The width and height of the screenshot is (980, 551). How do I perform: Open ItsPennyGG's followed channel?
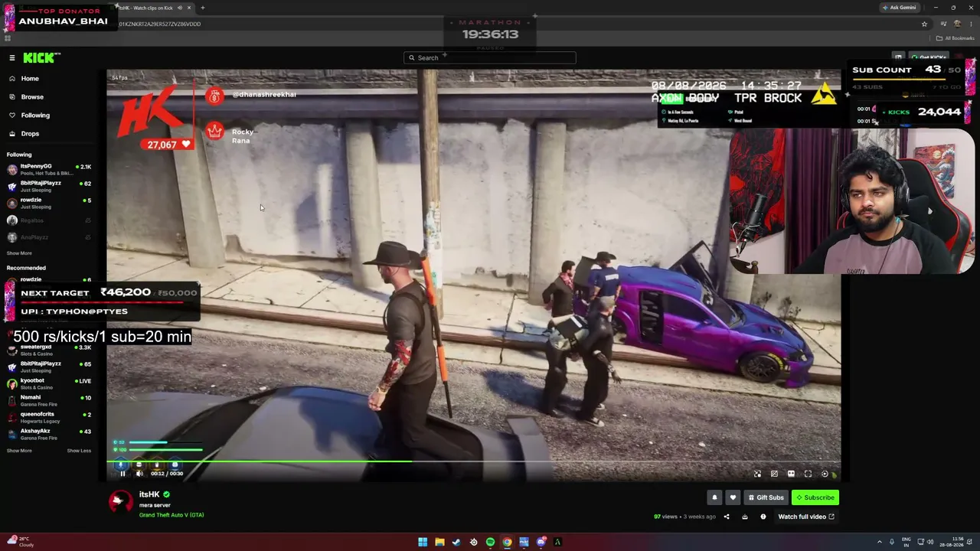[x=49, y=169]
